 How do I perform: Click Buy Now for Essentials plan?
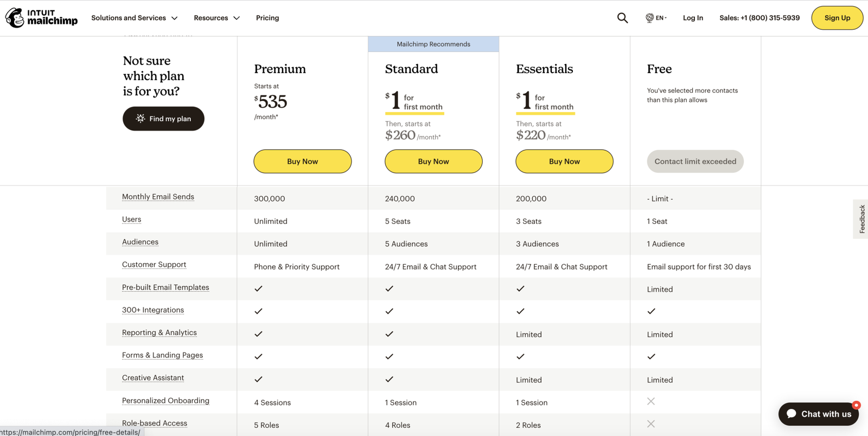tap(564, 162)
